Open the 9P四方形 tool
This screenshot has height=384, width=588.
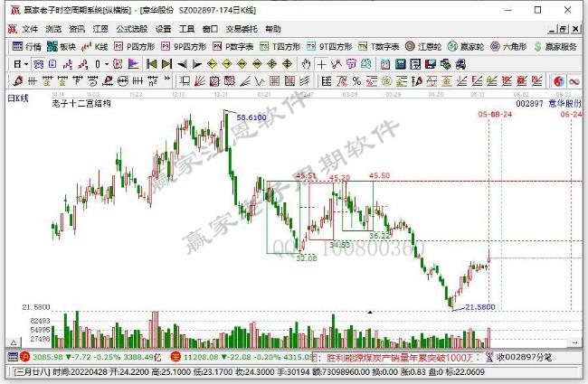pyautogui.click(x=184, y=46)
